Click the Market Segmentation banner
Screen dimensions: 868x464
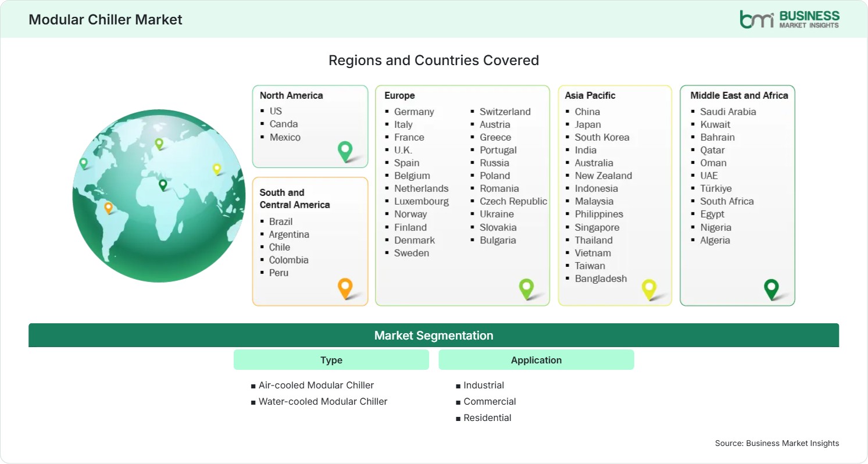coord(434,335)
